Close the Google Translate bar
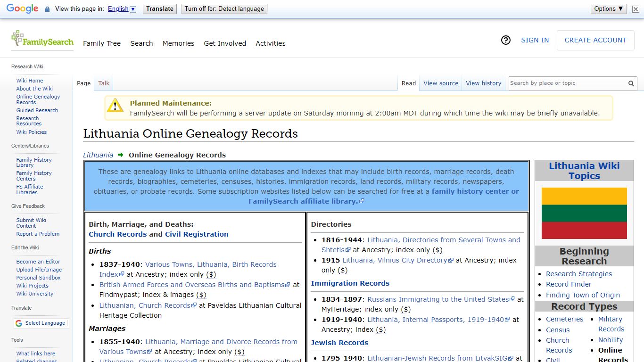Screen dimensions: 644x362 point(636,9)
